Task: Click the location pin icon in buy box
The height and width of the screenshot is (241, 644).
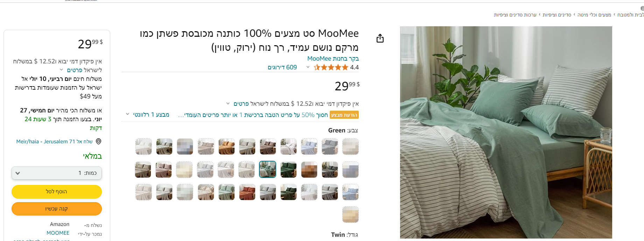Action: click(x=99, y=142)
